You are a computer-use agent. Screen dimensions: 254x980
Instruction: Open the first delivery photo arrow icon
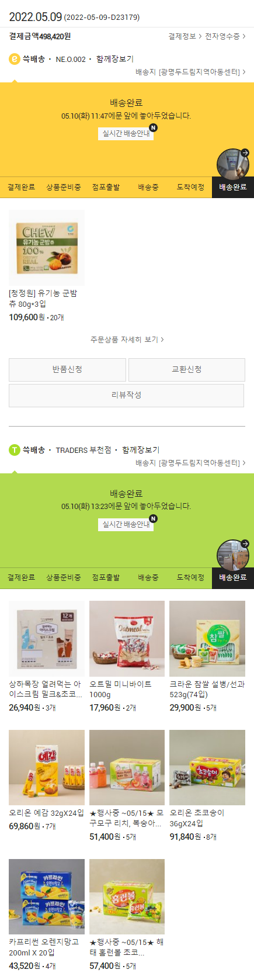(x=245, y=153)
